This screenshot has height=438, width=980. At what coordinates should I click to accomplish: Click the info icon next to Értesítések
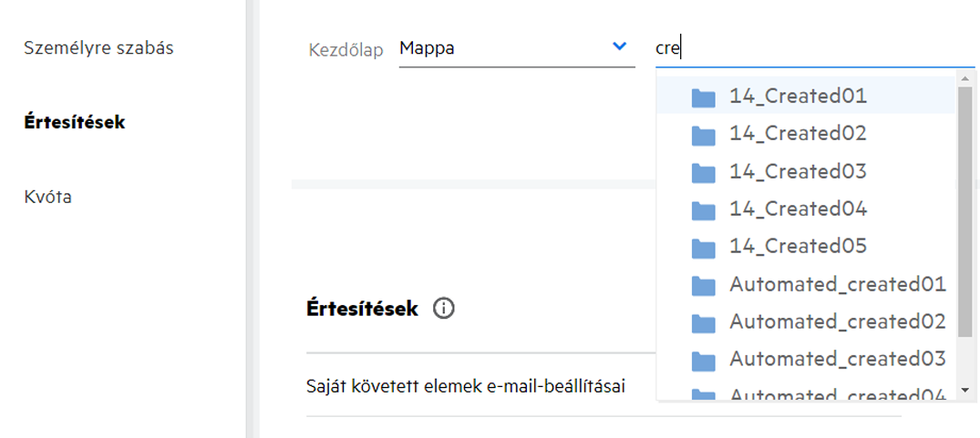444,309
